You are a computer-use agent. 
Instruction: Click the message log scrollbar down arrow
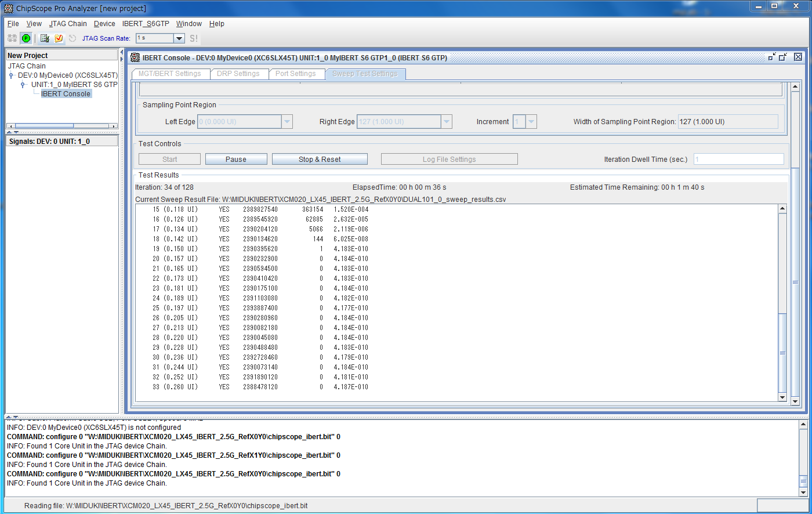(x=803, y=493)
